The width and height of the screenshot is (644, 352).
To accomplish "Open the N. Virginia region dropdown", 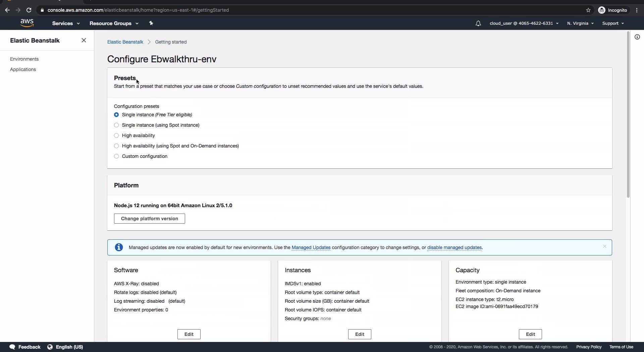I will pyautogui.click(x=580, y=23).
